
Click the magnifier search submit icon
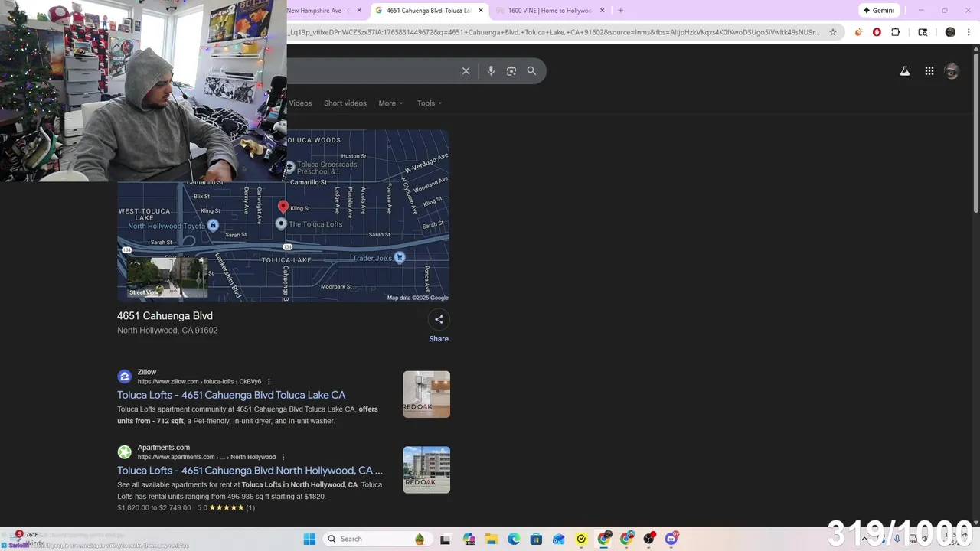pos(531,71)
